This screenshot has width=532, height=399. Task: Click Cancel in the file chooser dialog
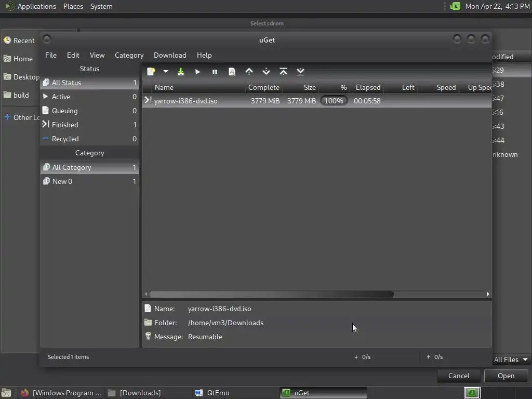pyautogui.click(x=459, y=376)
